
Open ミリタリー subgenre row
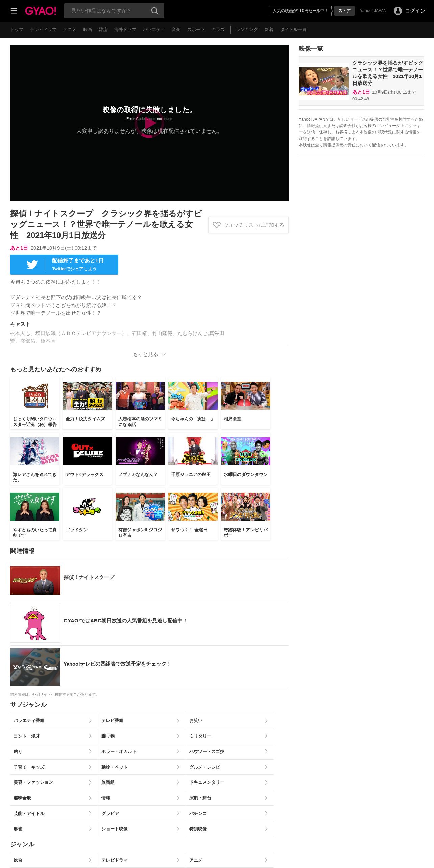(230, 736)
